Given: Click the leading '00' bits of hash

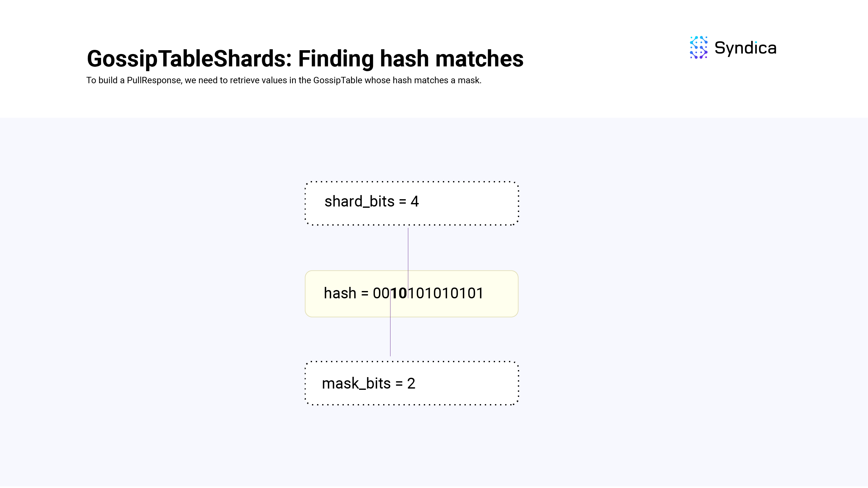Looking at the screenshot, I should 381,293.
